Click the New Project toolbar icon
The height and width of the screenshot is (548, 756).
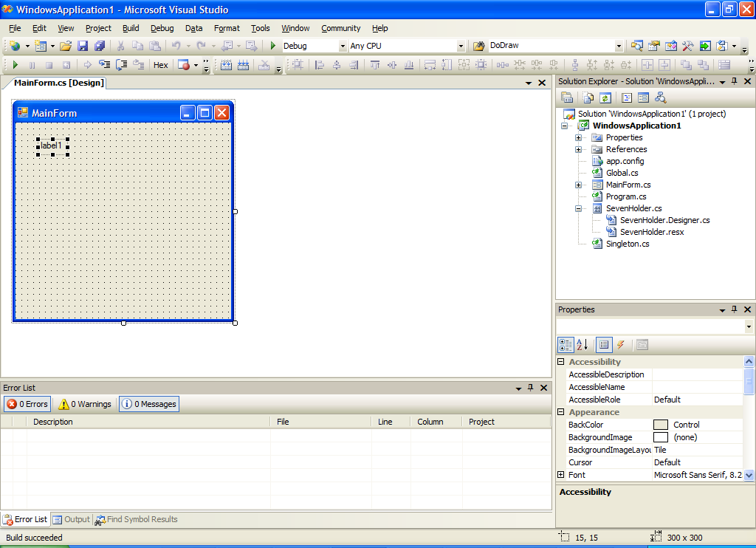15,46
